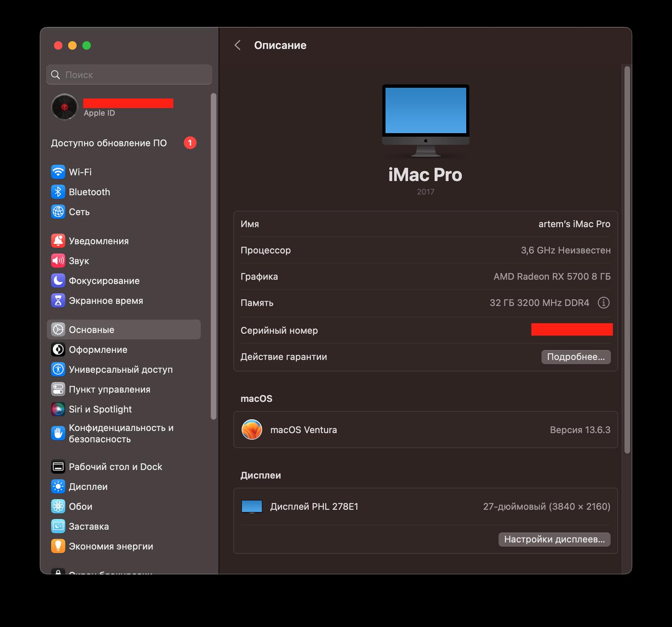Open Bluetooth settings via its icon
The image size is (672, 627).
coord(58,192)
